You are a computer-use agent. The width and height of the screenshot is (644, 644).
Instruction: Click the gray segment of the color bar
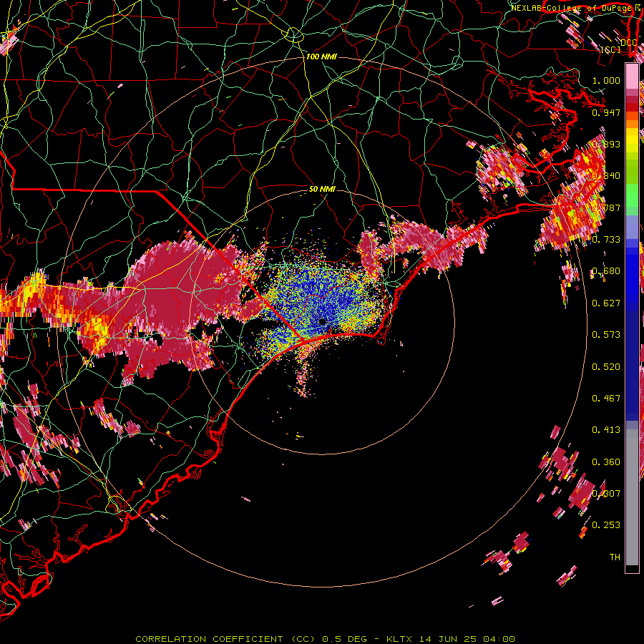(x=632, y=497)
